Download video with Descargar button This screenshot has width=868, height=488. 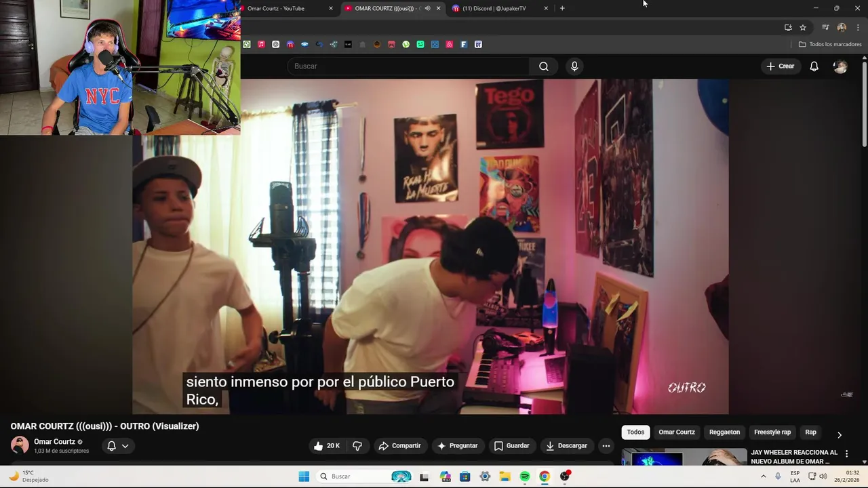(566, 446)
